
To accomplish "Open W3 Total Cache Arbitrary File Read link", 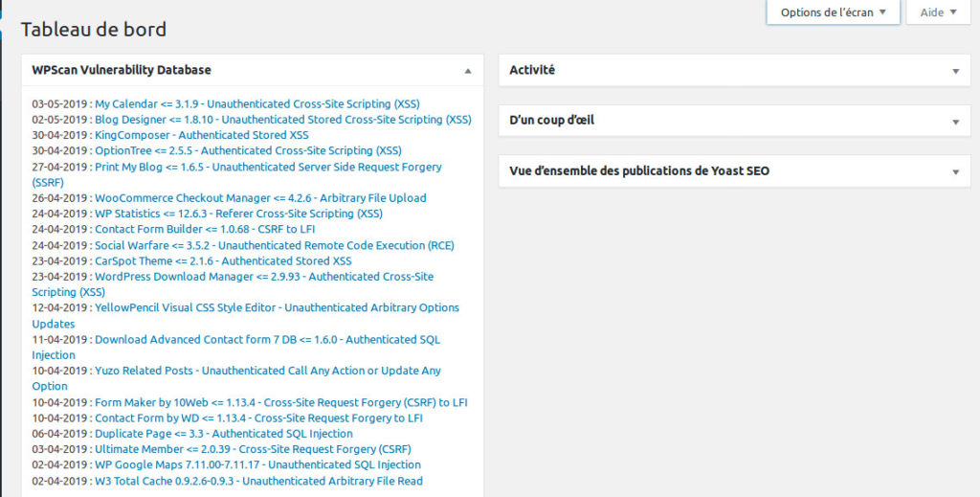I will [x=258, y=482].
